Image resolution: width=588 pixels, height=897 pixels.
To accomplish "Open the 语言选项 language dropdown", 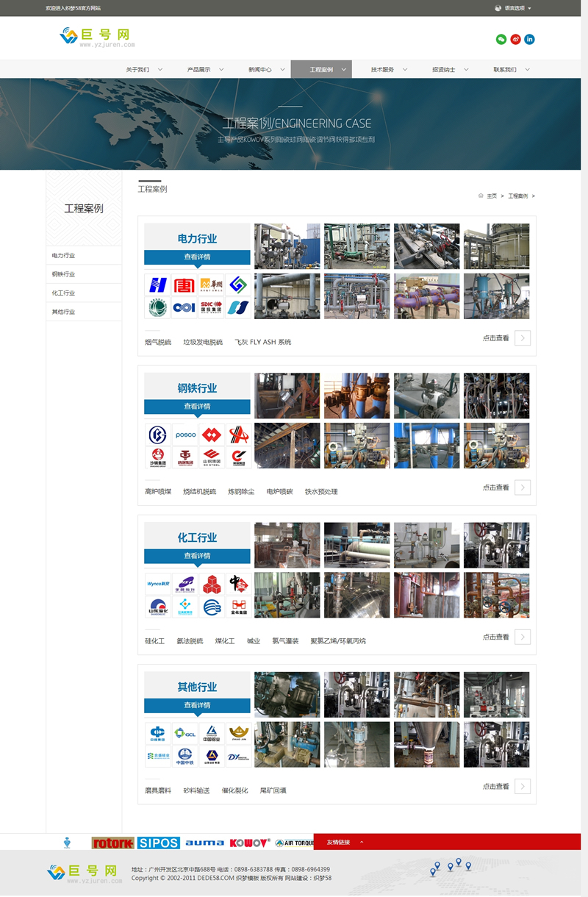I will 513,8.
